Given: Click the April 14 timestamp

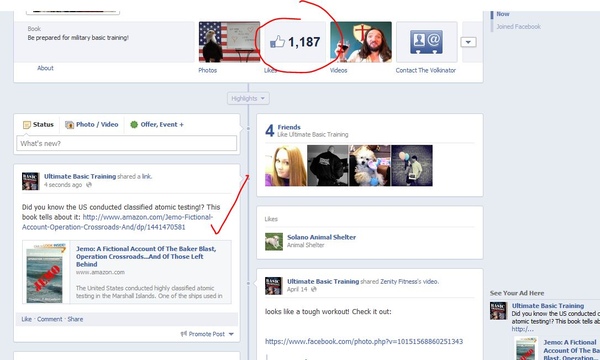Looking at the screenshot, I should [298, 289].
